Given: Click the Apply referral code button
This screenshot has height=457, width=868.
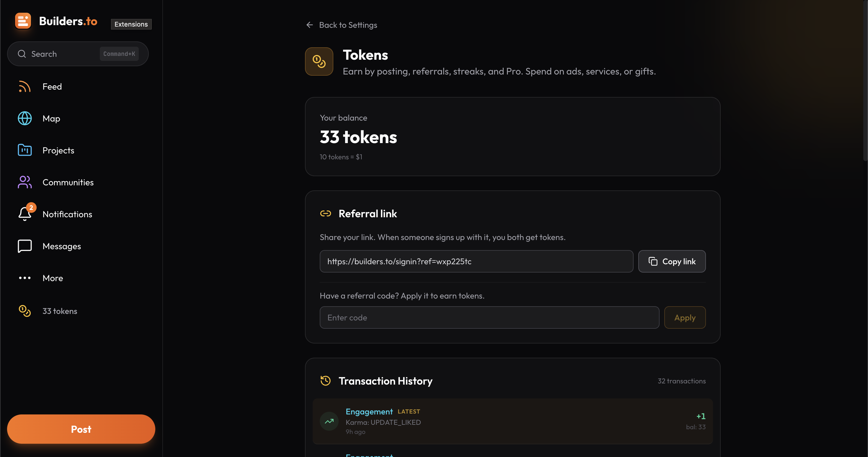Looking at the screenshot, I should click(x=684, y=317).
